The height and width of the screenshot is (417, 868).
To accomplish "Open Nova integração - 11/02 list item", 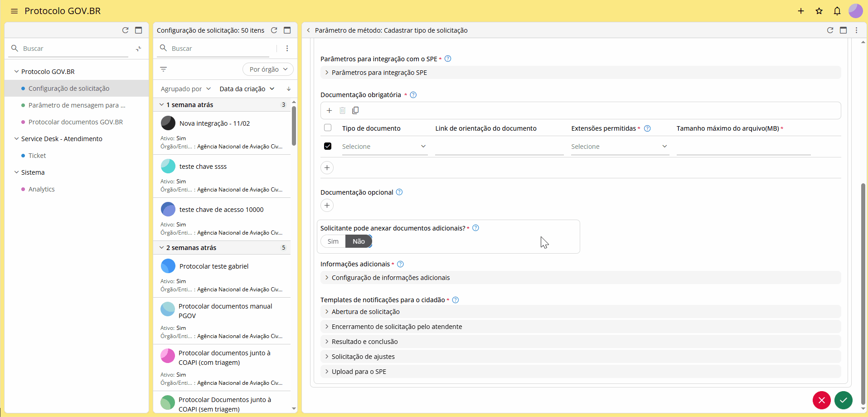I will (222, 133).
